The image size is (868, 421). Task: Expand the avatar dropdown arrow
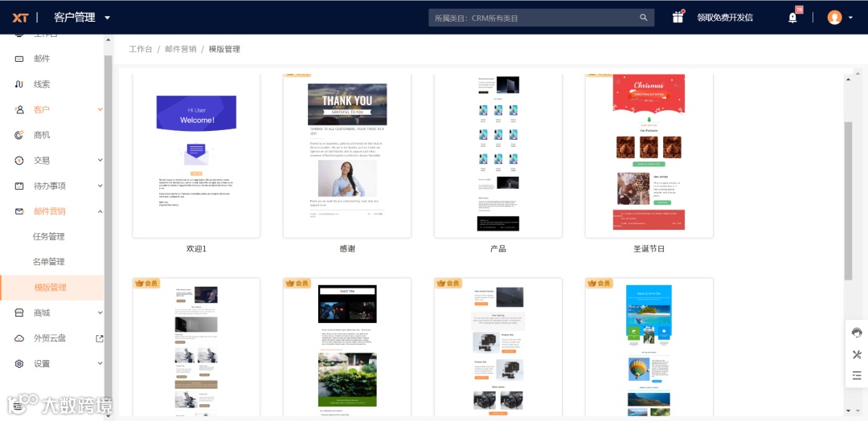click(851, 18)
